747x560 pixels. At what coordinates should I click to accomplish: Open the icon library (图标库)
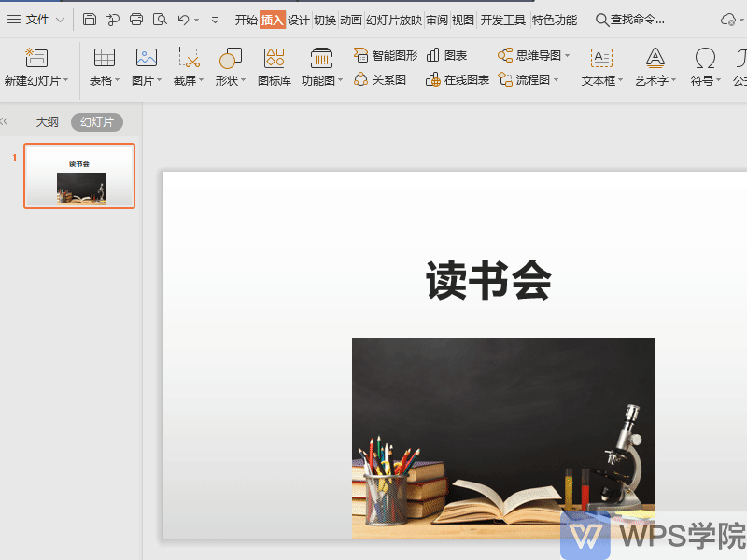click(x=274, y=67)
